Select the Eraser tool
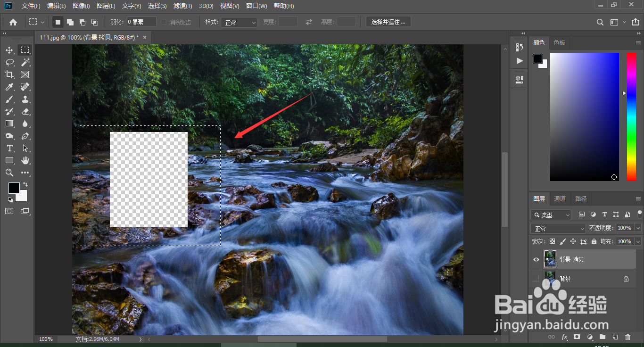Image resolution: width=644 pixels, height=347 pixels. pos(25,111)
